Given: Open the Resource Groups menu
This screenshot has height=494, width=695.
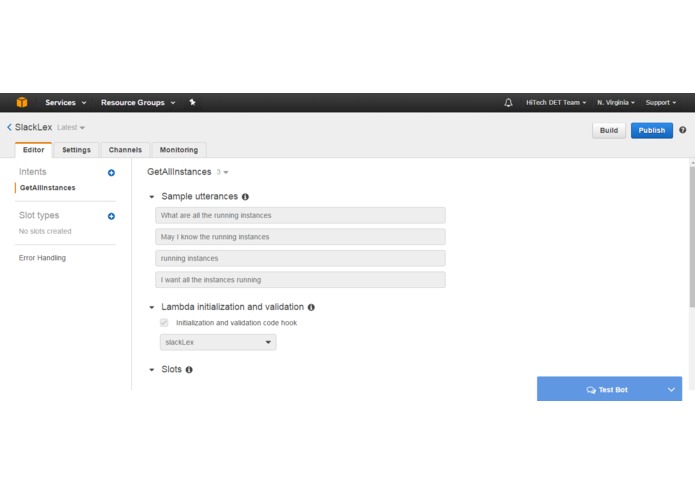Looking at the screenshot, I should [138, 102].
